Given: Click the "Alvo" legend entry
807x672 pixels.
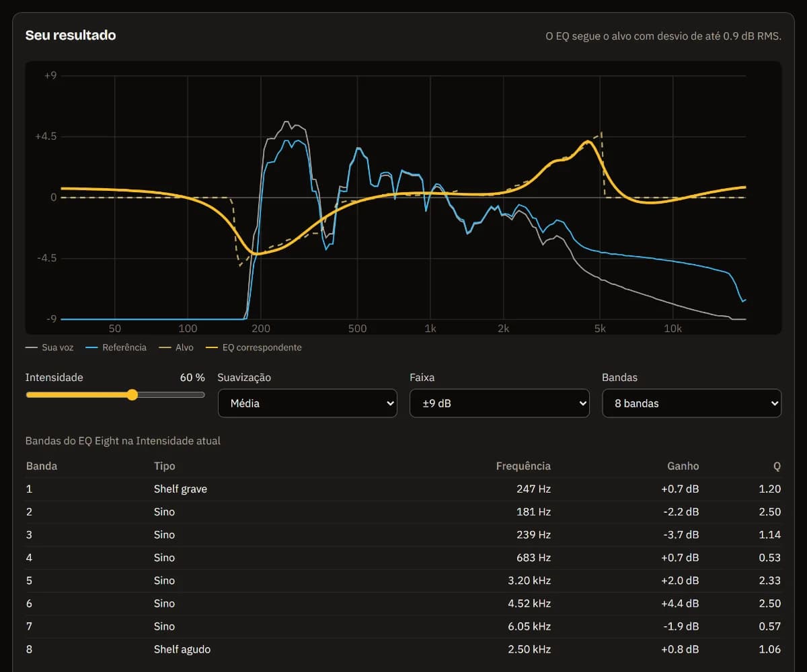Looking at the screenshot, I should (176, 347).
